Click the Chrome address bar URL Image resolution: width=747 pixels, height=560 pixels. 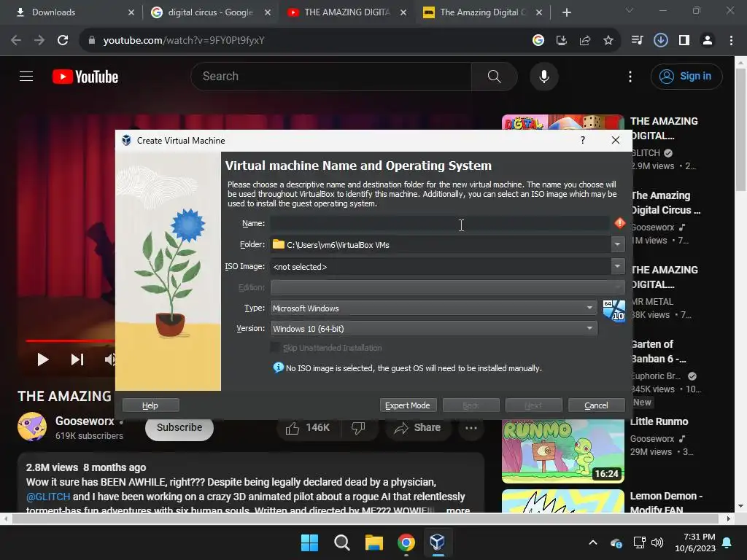coord(184,41)
